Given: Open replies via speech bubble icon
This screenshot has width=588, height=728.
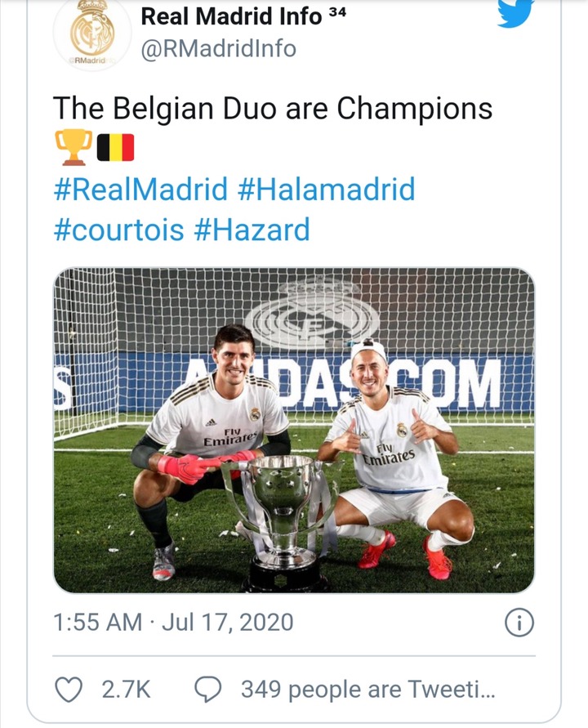Looking at the screenshot, I should point(207,689).
